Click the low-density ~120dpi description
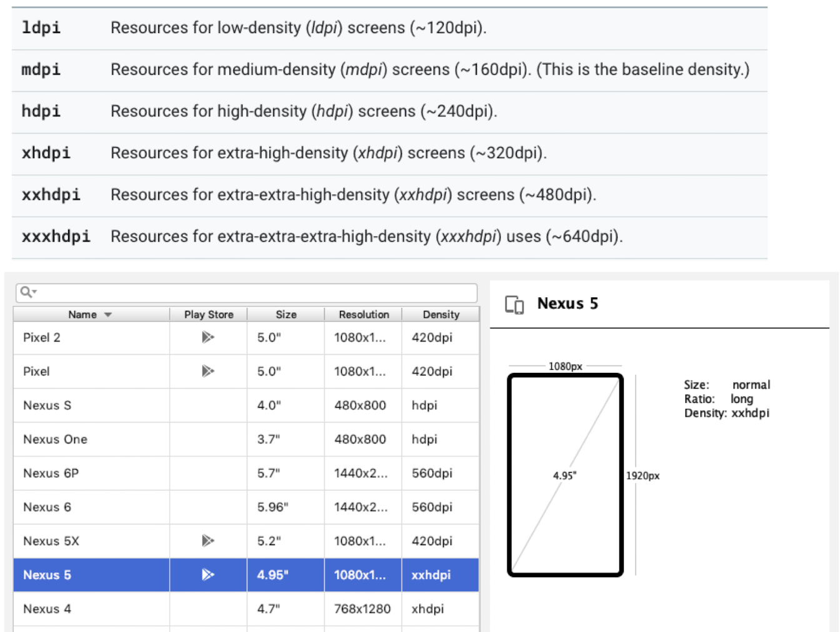The width and height of the screenshot is (840, 632). (299, 28)
